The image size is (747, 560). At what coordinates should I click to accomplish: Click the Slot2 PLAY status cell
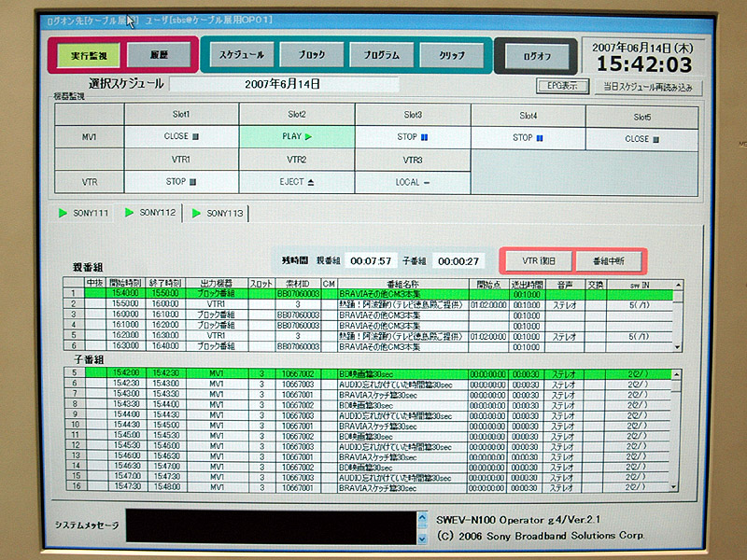pyautogui.click(x=296, y=136)
